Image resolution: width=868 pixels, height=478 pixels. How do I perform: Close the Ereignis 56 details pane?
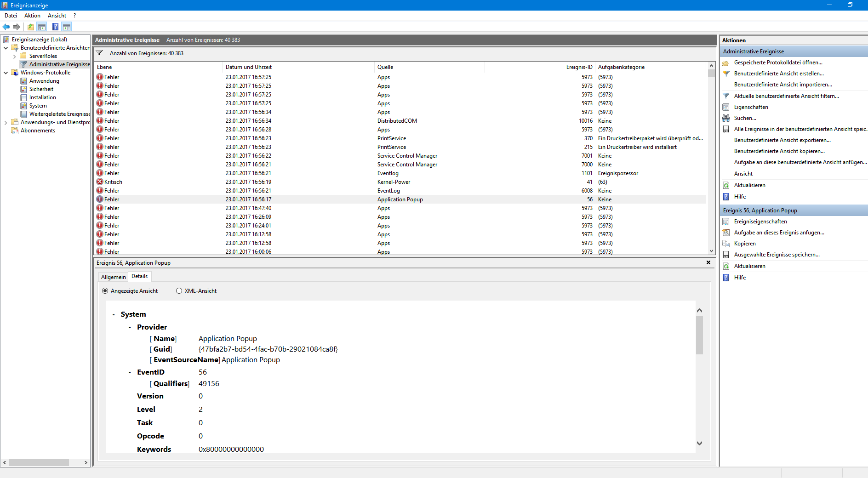tap(708, 262)
